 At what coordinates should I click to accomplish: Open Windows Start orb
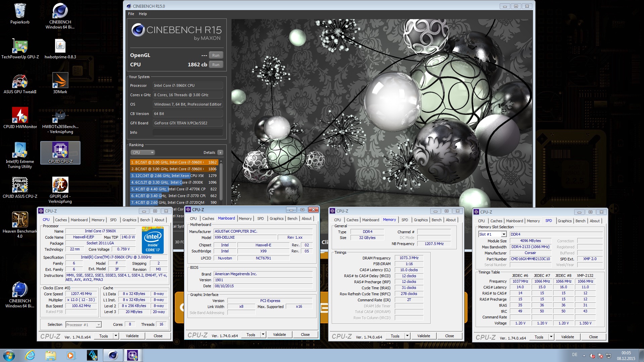click(9, 355)
